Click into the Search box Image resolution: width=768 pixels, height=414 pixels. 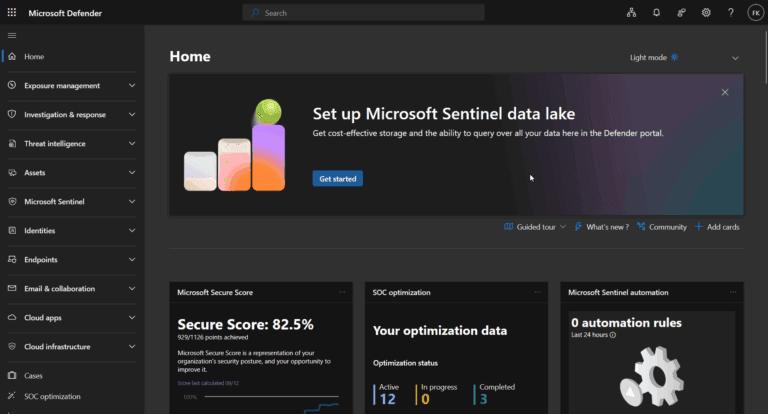point(363,13)
